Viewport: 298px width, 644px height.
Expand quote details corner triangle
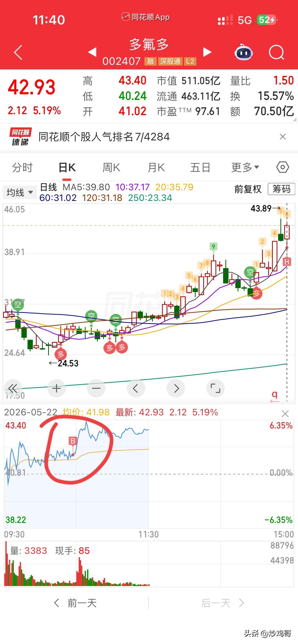coord(294,119)
